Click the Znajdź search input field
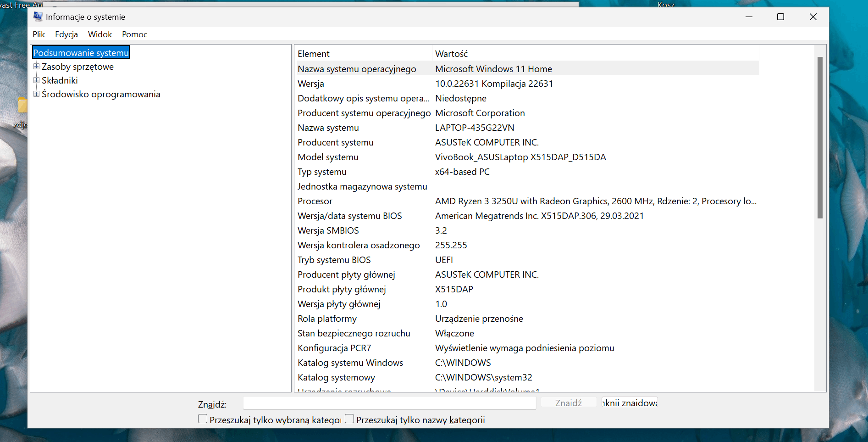 (389, 403)
